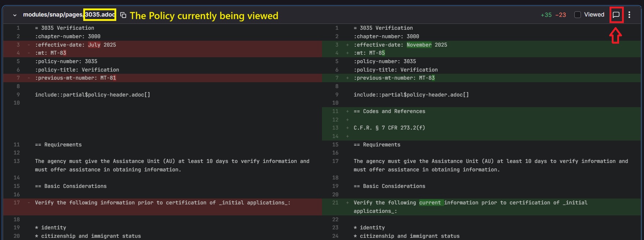Click the Viewed label text
Viewport: 644px width, 240px height.
pos(594,15)
